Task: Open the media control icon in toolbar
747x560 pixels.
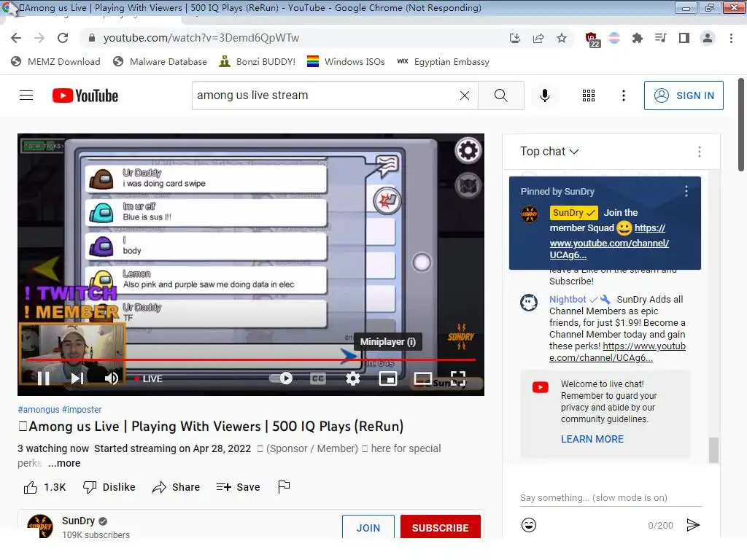Action: coord(660,38)
